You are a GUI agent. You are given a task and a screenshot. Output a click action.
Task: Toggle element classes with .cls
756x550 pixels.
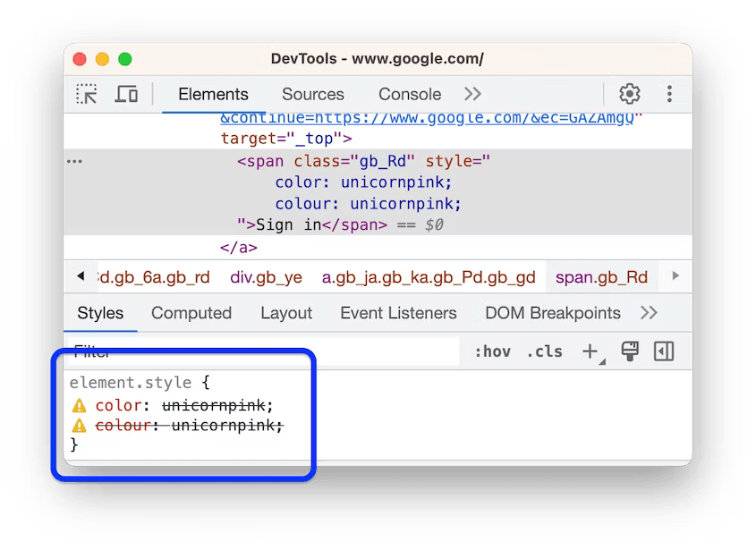[x=545, y=352]
